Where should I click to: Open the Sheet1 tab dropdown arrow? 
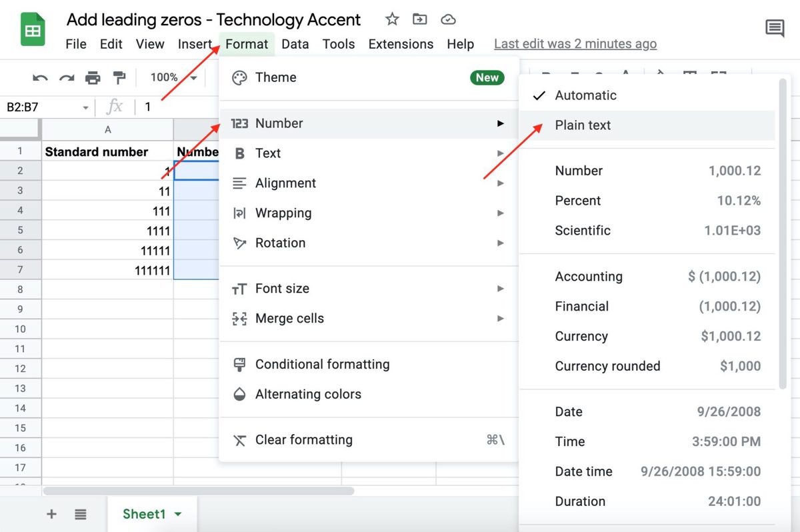tap(178, 514)
